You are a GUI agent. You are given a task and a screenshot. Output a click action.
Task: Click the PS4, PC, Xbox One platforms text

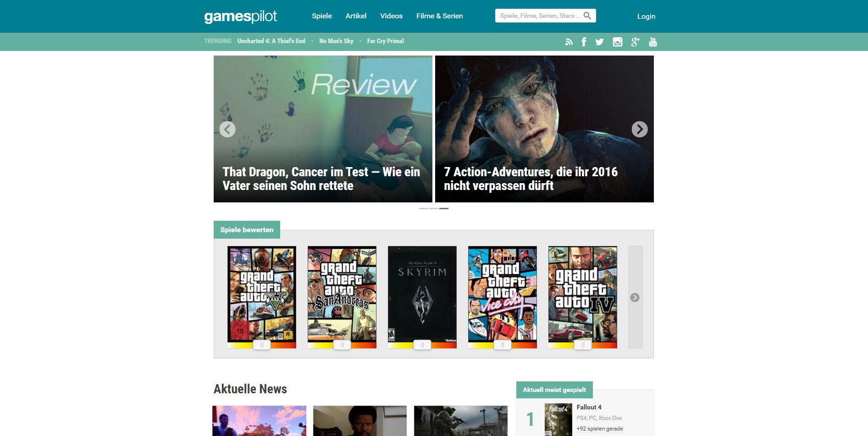tap(599, 418)
